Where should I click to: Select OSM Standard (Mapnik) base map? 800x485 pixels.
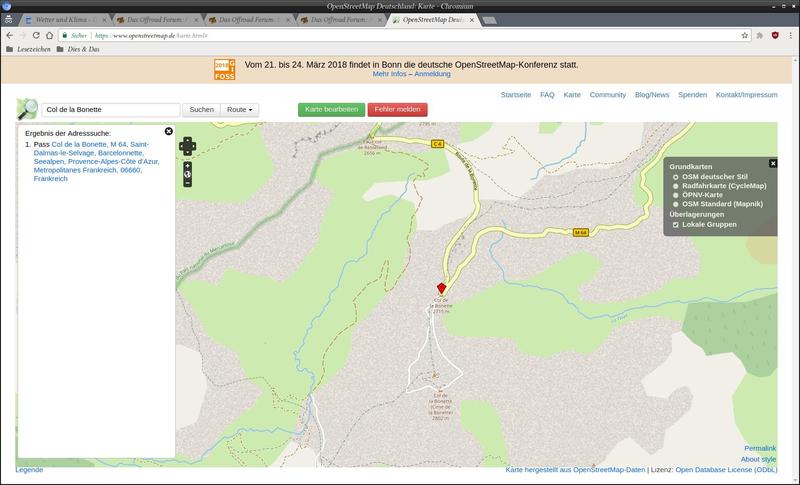[676, 204]
